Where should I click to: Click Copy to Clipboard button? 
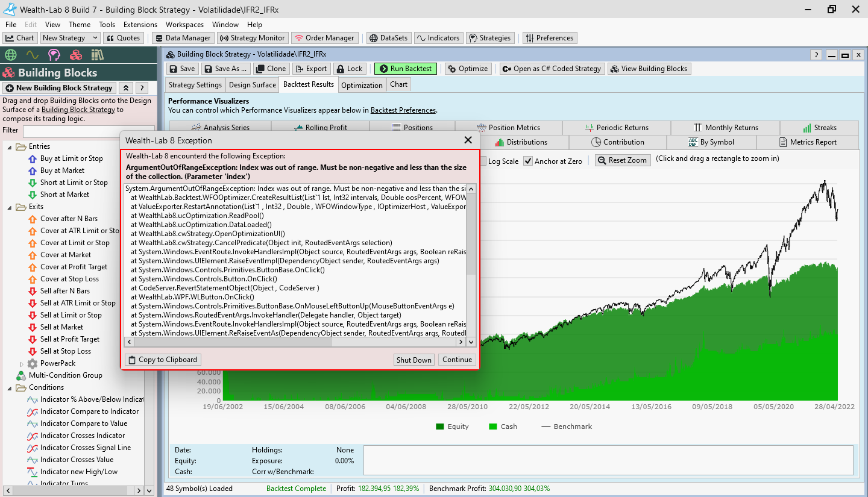tap(162, 360)
